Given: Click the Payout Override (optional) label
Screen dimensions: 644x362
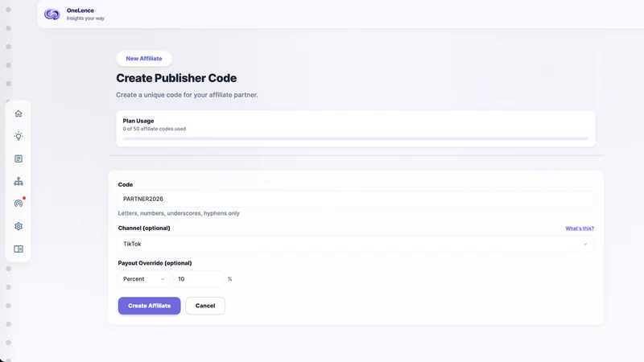Looking at the screenshot, I should [155, 263].
